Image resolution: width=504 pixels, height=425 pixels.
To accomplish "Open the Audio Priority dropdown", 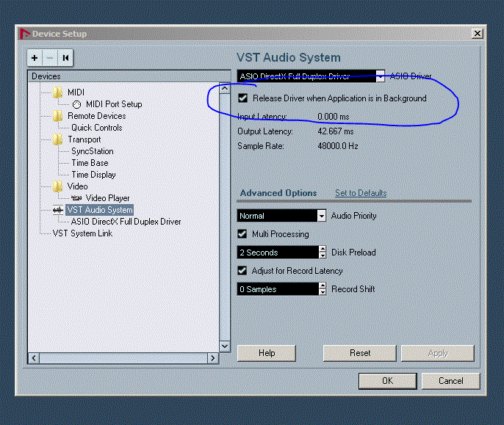I will [322, 216].
